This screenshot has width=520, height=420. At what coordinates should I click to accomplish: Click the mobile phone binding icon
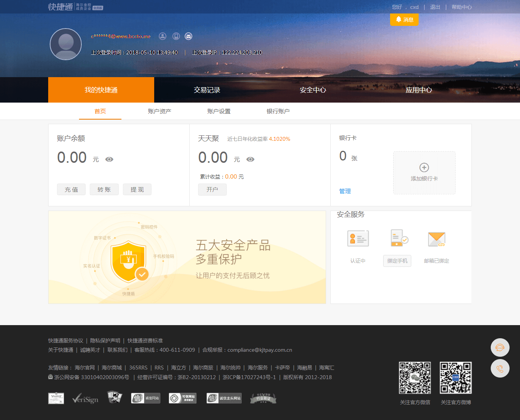pyautogui.click(x=176, y=36)
